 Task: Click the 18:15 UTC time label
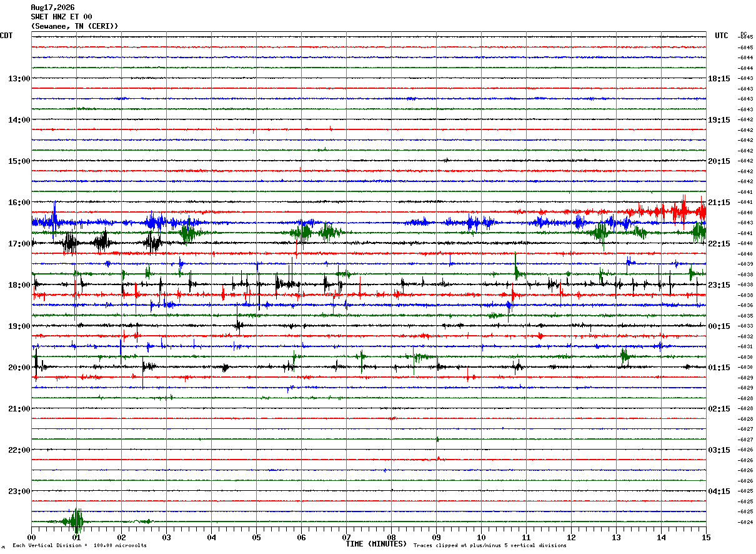tap(719, 79)
